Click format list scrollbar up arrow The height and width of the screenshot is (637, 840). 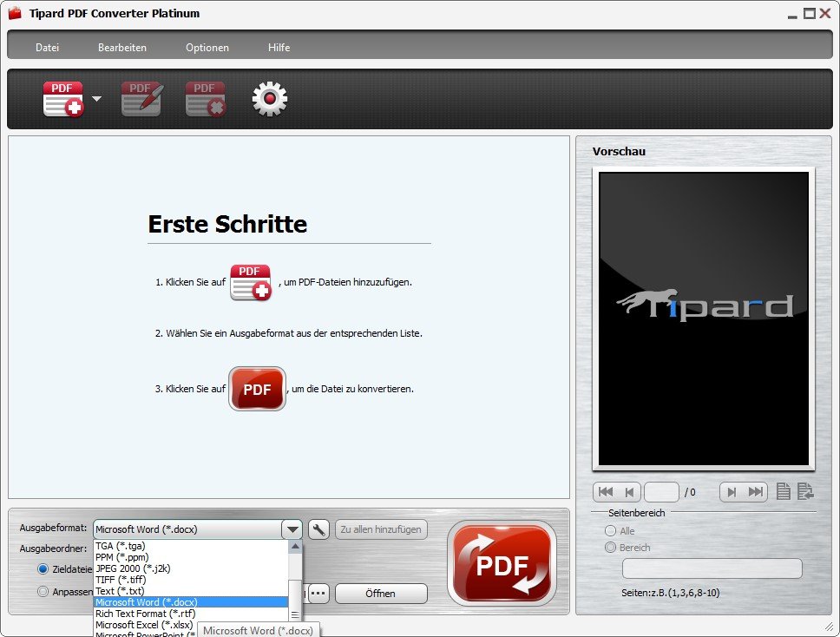pyautogui.click(x=295, y=547)
